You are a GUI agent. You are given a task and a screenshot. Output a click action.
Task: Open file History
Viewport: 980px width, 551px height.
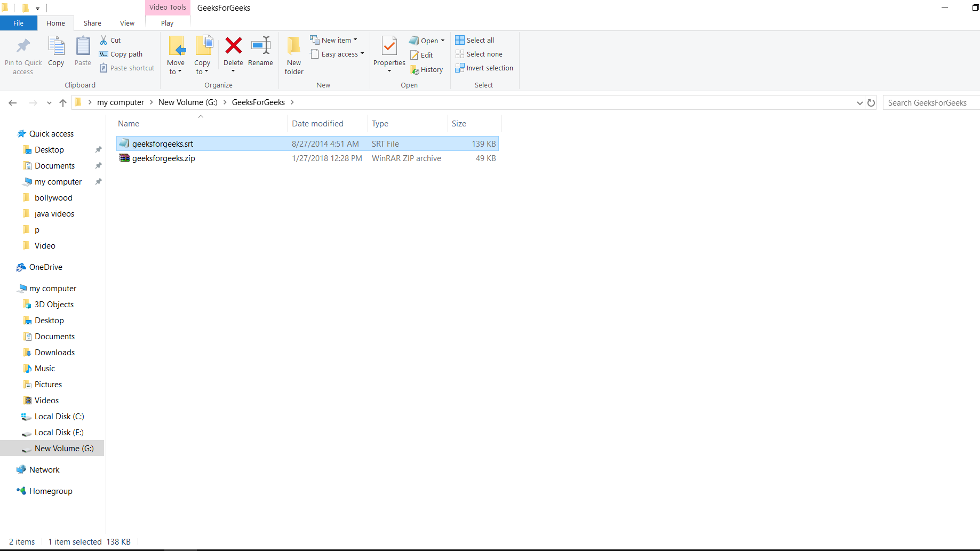tap(427, 69)
